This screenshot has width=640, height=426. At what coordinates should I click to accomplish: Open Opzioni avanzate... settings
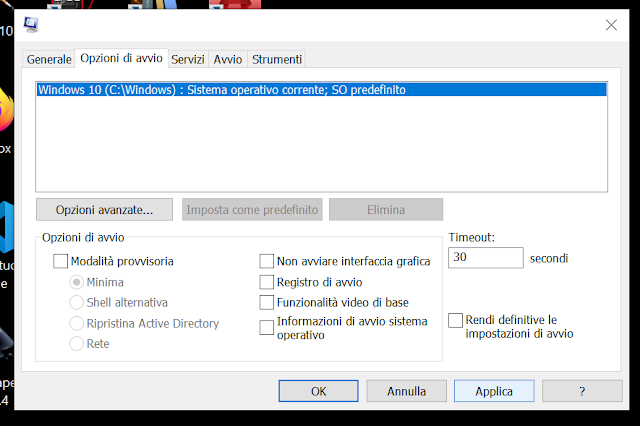[104, 209]
